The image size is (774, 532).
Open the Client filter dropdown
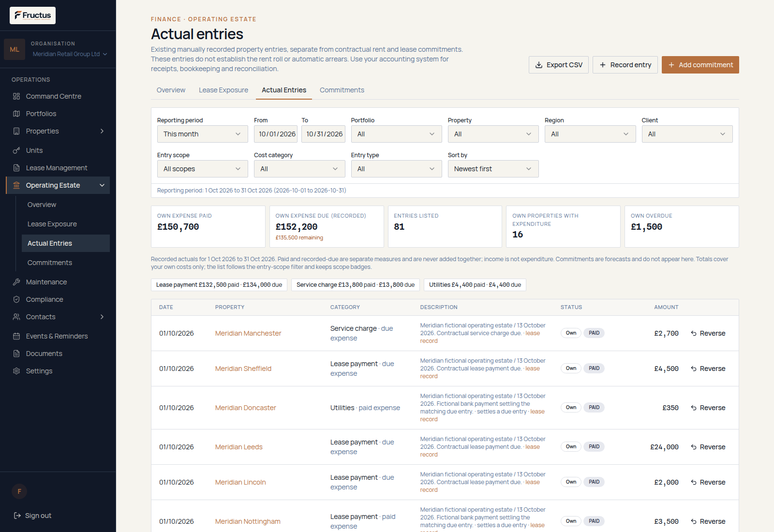687,134
